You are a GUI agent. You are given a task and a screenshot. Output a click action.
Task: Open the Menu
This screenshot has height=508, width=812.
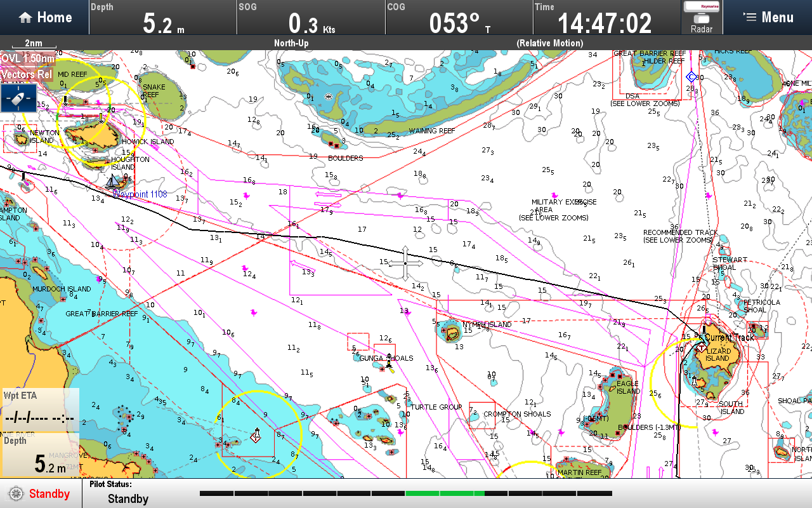point(768,17)
